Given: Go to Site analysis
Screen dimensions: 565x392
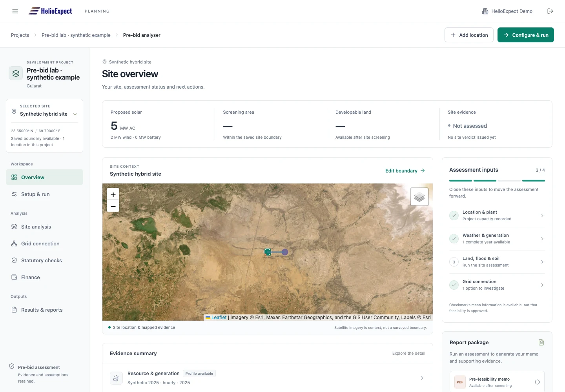Looking at the screenshot, I should (44, 227).
